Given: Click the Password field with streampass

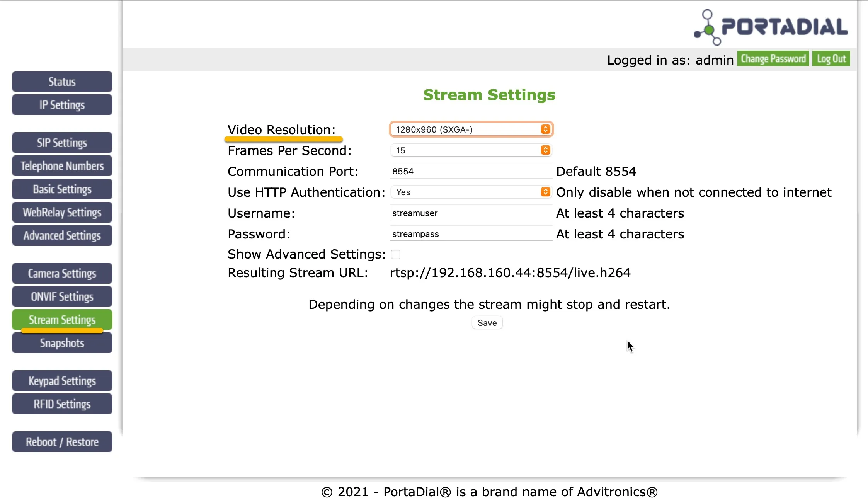Looking at the screenshot, I should [471, 234].
